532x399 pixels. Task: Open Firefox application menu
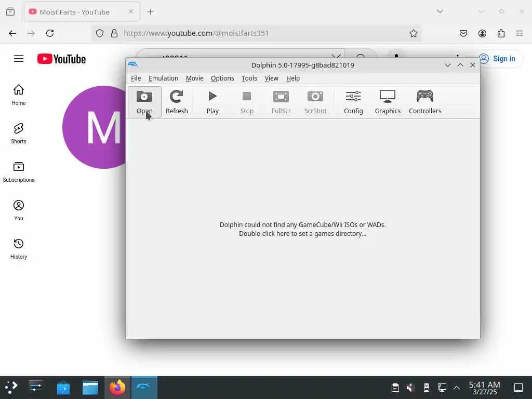tap(520, 33)
